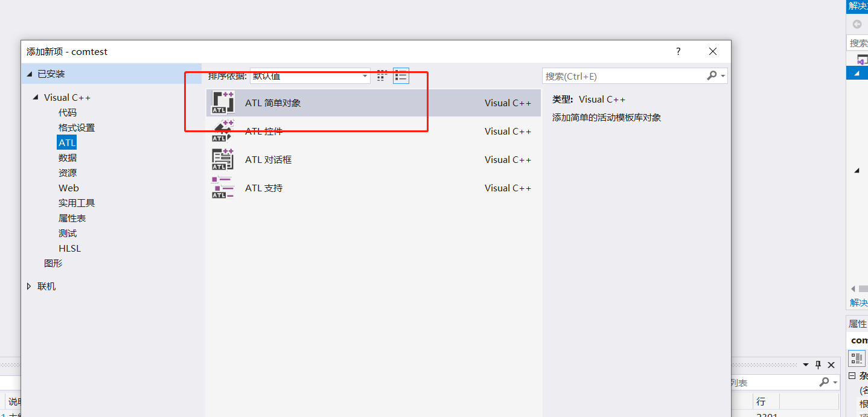The height and width of the screenshot is (417, 868).
Task: Pin the bottom error list panel
Action: [818, 365]
